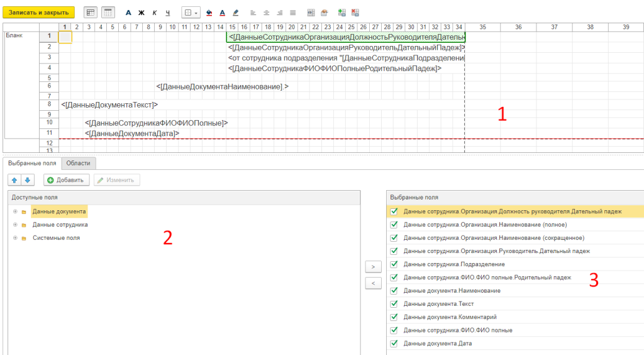
Task: Move selected field down with arrow
Action: (27, 180)
